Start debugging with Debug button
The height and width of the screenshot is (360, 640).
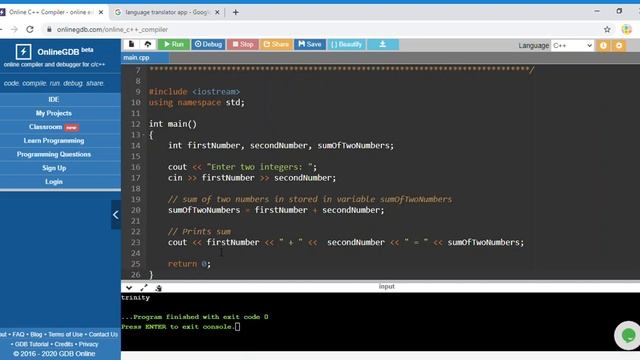pyautogui.click(x=208, y=44)
